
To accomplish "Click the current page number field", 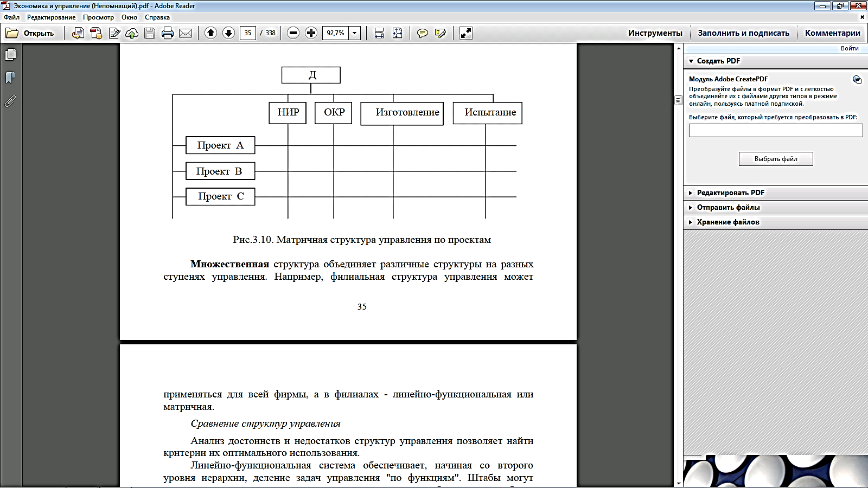I will [247, 33].
